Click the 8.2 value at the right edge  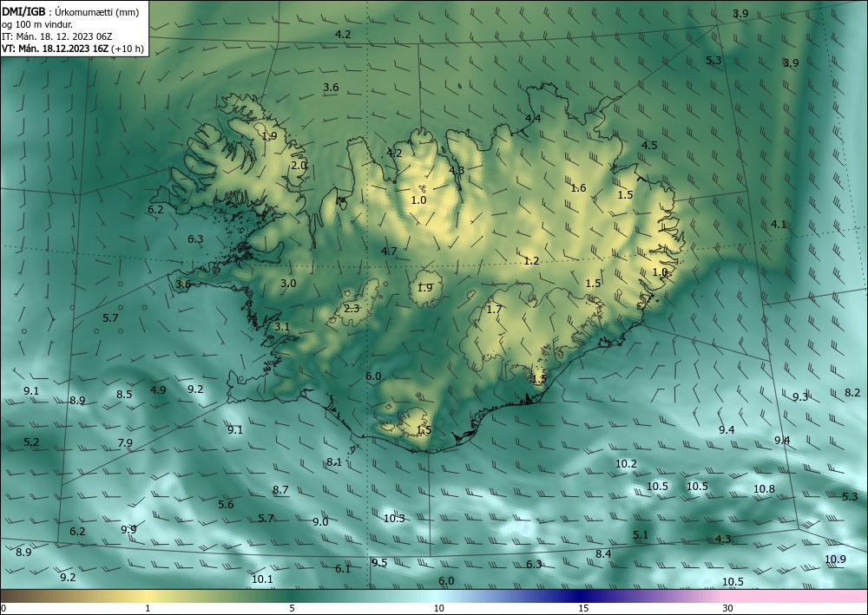852,393
